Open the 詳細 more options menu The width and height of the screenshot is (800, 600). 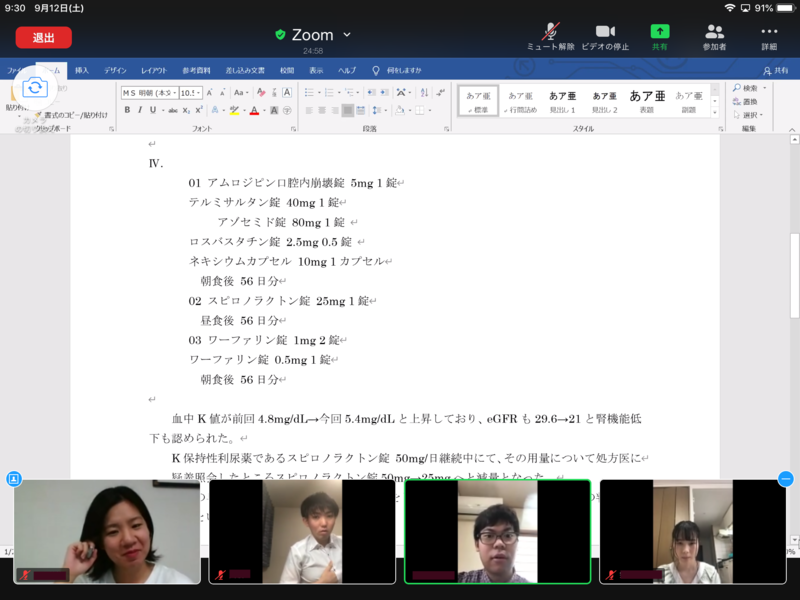coord(768,36)
